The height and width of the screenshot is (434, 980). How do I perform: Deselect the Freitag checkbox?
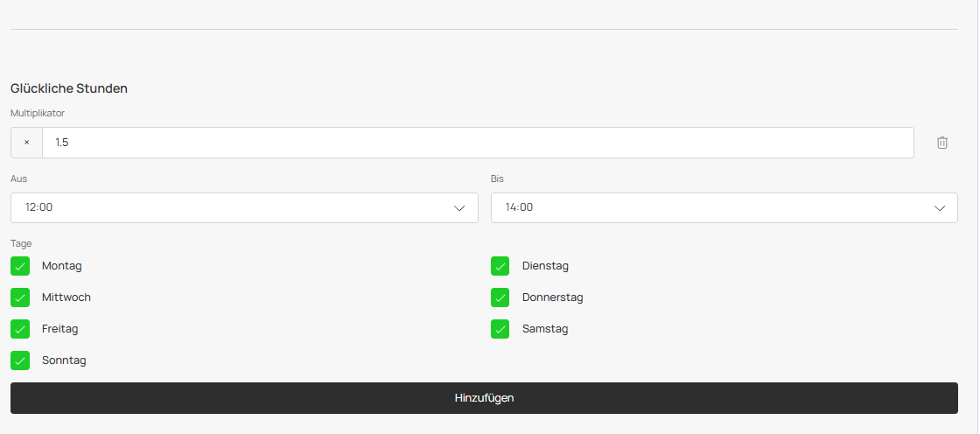20,329
